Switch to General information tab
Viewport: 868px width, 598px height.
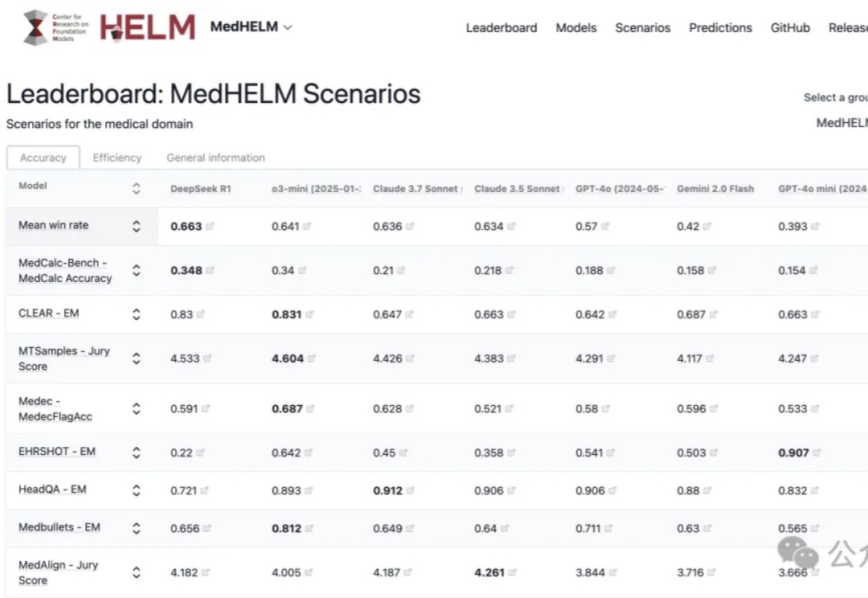coord(215,158)
